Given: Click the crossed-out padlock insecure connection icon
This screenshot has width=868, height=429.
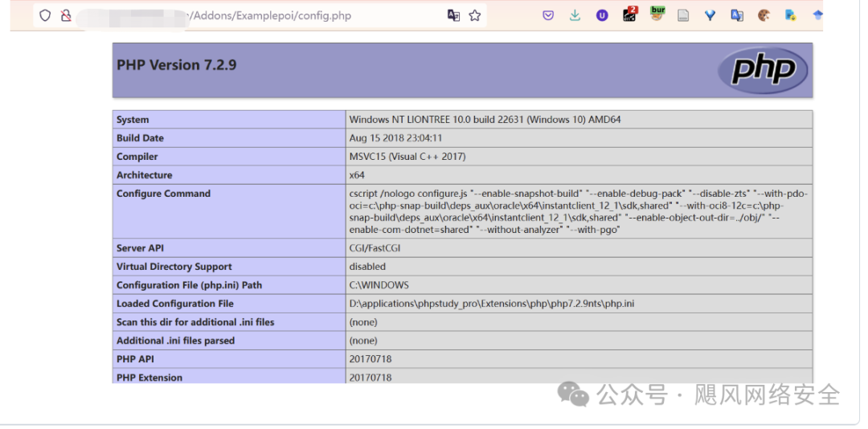Looking at the screenshot, I should 66,15.
